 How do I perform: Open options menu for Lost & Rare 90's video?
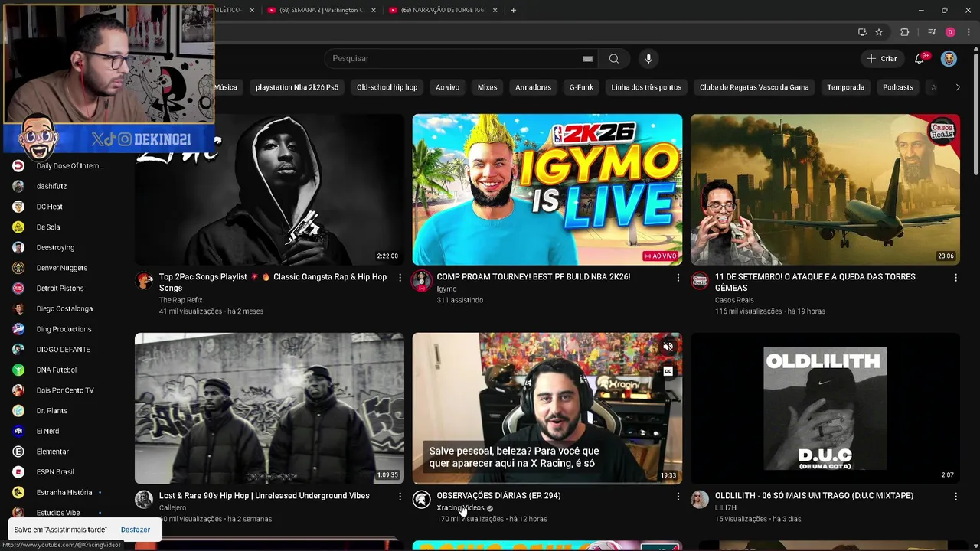[400, 496]
